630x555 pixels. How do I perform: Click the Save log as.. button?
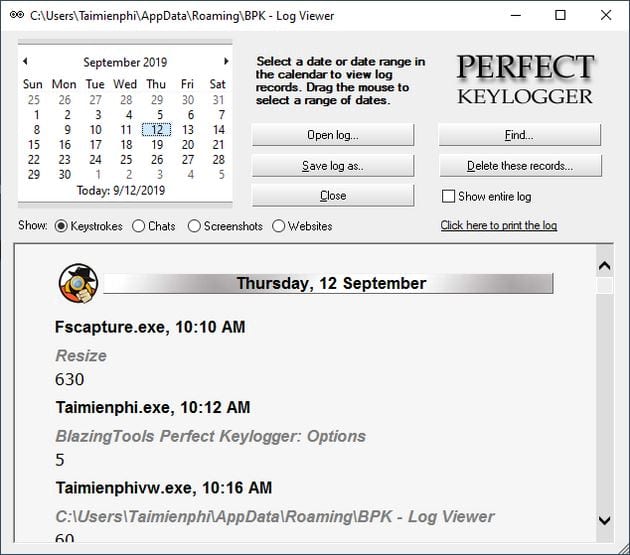pos(333,166)
